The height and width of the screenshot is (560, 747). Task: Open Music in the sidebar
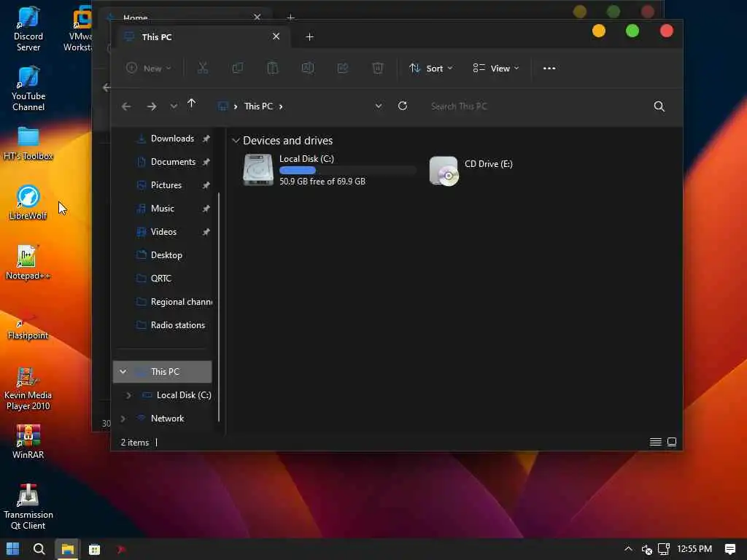click(x=162, y=209)
